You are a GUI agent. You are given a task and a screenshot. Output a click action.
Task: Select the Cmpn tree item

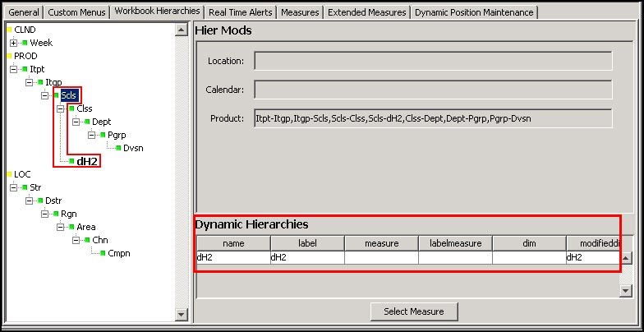(118, 253)
